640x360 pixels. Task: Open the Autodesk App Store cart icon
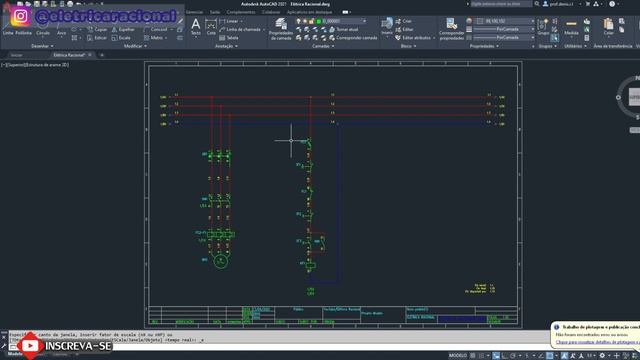pos(588,4)
